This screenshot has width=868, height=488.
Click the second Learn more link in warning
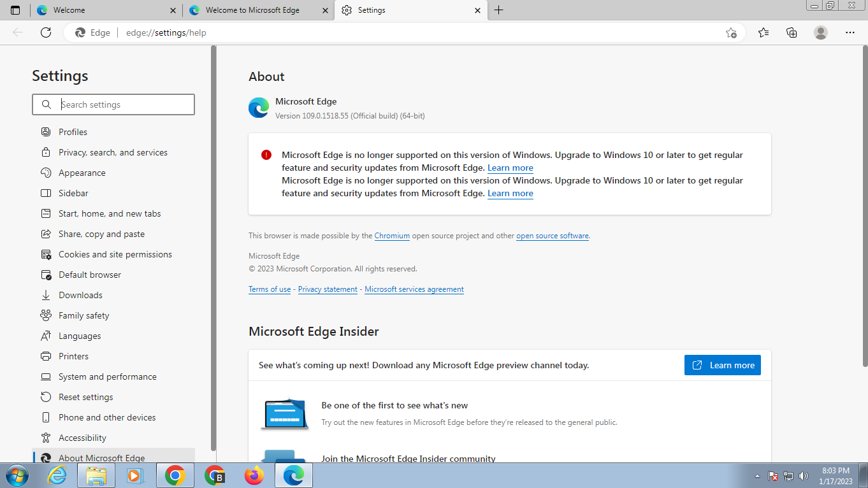point(510,193)
